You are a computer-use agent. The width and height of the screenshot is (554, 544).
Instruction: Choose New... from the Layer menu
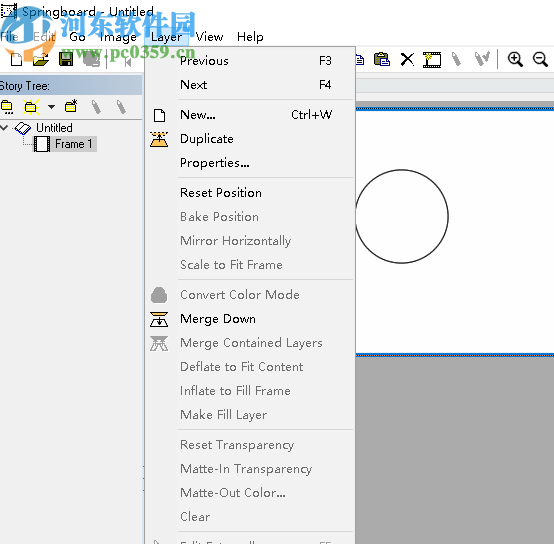point(249,115)
